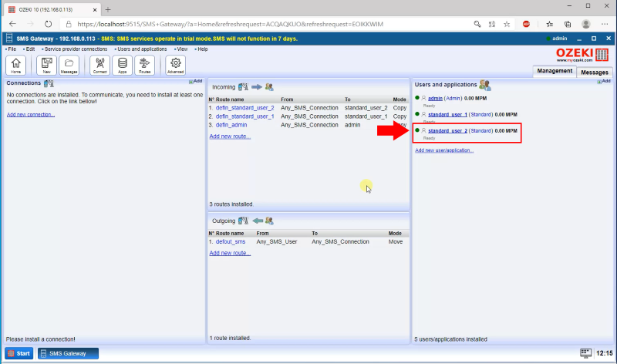The image size is (617, 364).
Task: Open the Messages folder toolbar icon
Action: 69,65
